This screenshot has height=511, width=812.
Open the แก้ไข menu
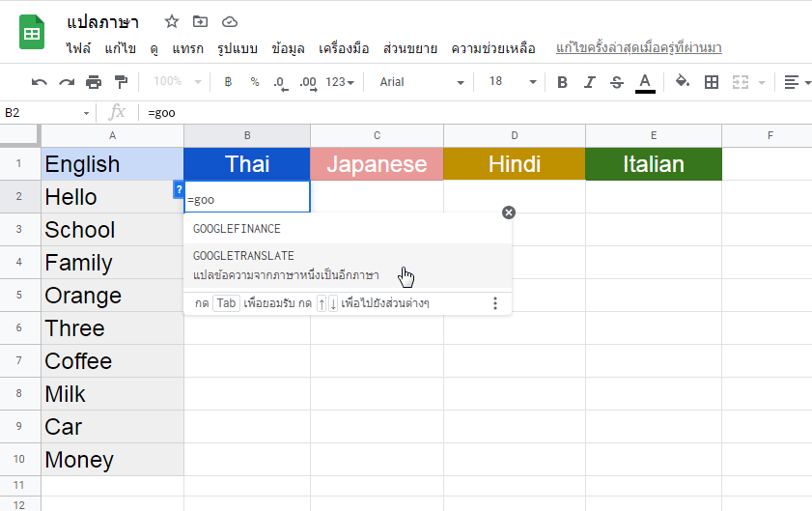pos(120,48)
